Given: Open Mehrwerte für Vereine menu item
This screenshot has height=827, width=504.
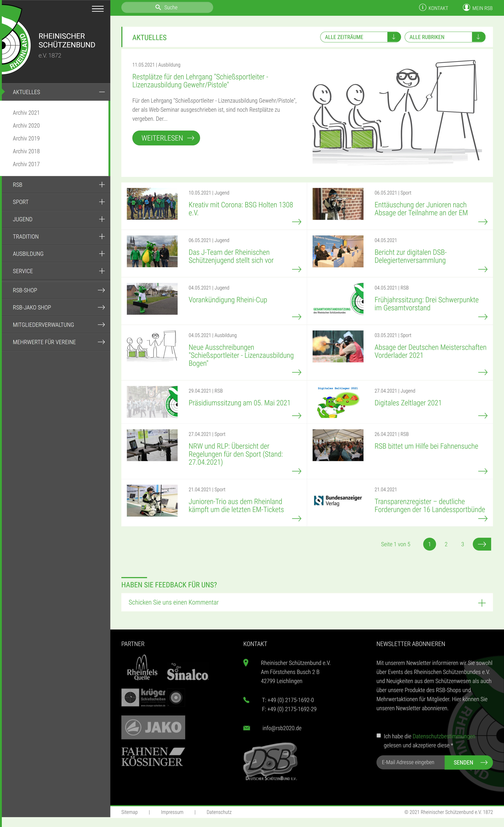Looking at the screenshot, I should pos(56,342).
